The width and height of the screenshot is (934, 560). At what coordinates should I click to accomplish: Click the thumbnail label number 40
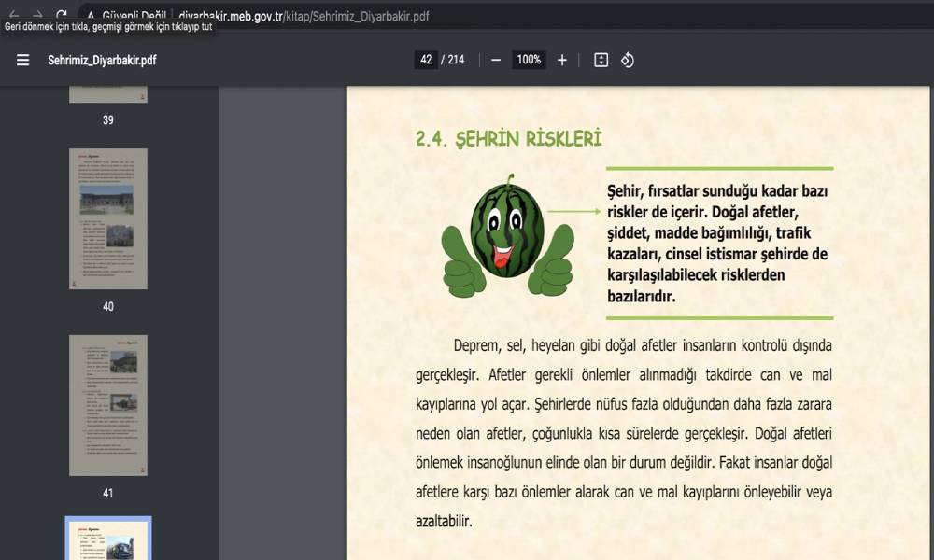pos(107,306)
